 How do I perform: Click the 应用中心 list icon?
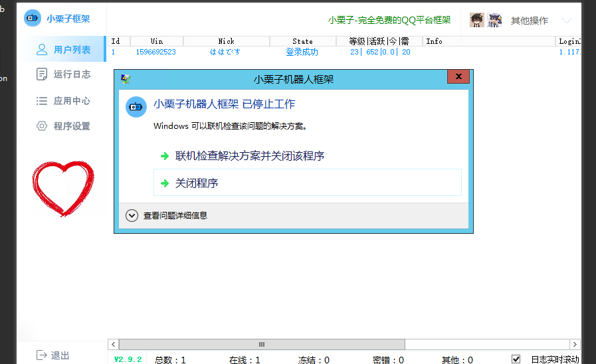point(42,101)
